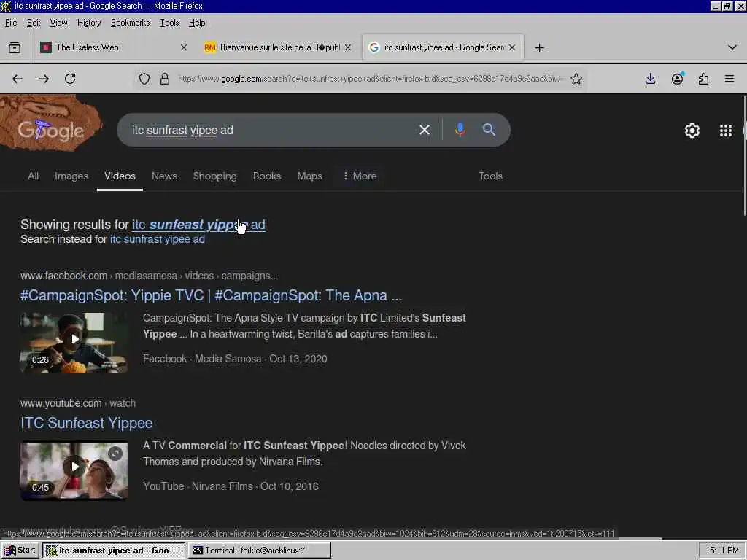747x560 pixels.
Task: Search instead for 'itc sunfrast yipee ad'
Action: pyautogui.click(x=158, y=239)
